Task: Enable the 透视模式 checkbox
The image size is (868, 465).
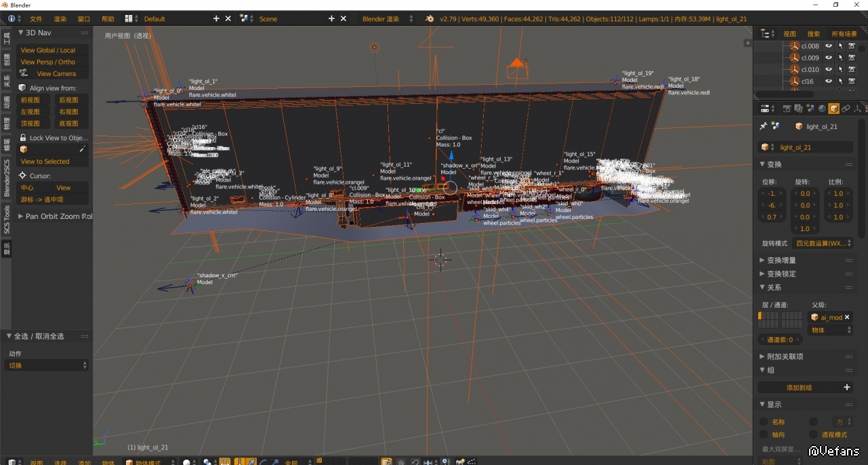Action: [813, 434]
